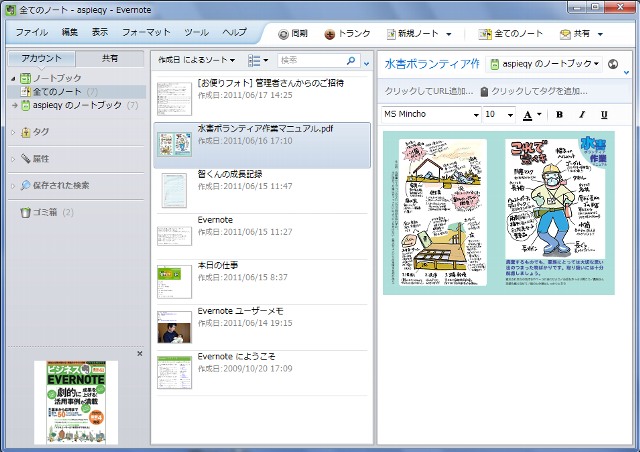Expand the note info chevron

click(x=627, y=73)
